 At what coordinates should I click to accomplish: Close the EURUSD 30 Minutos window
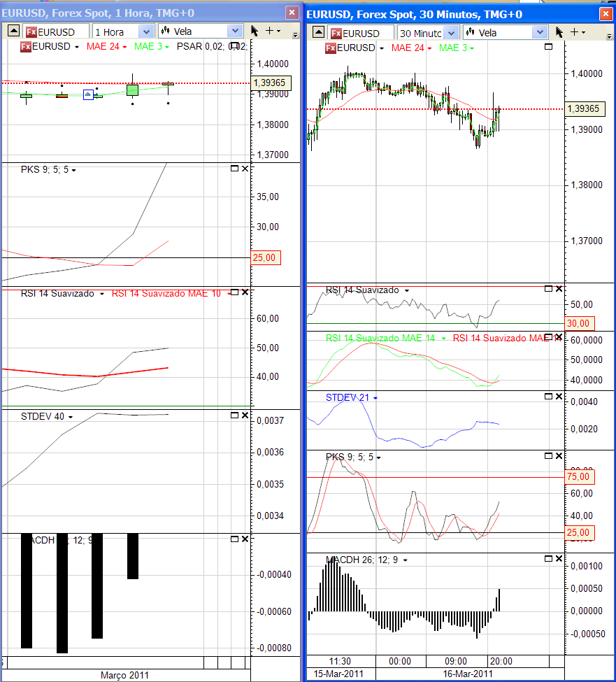pos(606,14)
